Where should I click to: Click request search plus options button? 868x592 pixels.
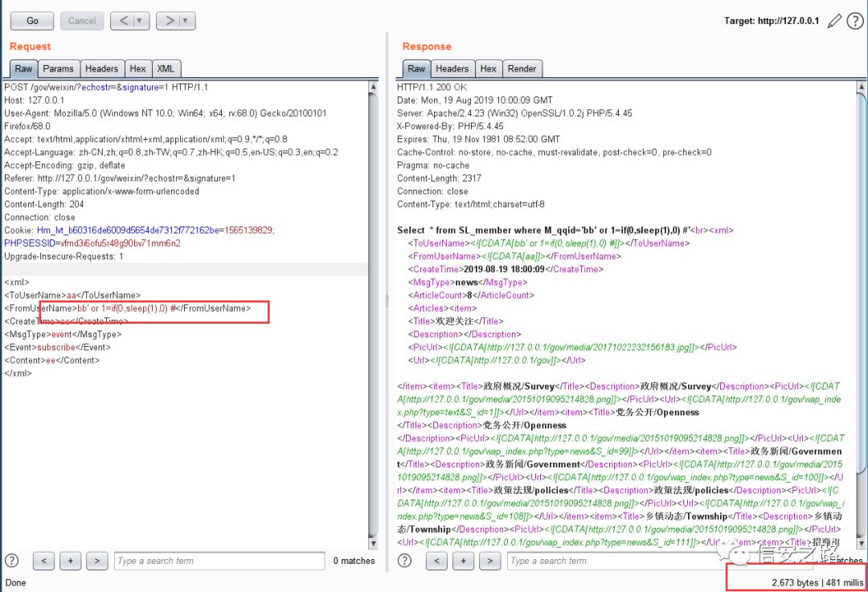tap(70, 561)
